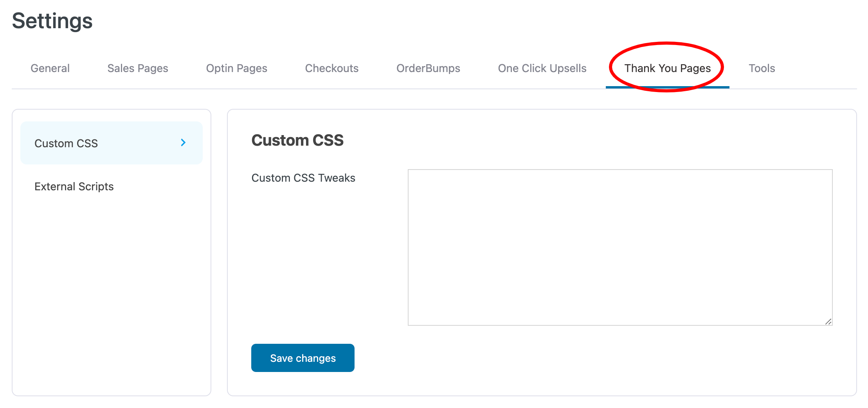This screenshot has height=408, width=868.
Task: Click the chevron next to Custom CSS
Action: pyautogui.click(x=182, y=143)
